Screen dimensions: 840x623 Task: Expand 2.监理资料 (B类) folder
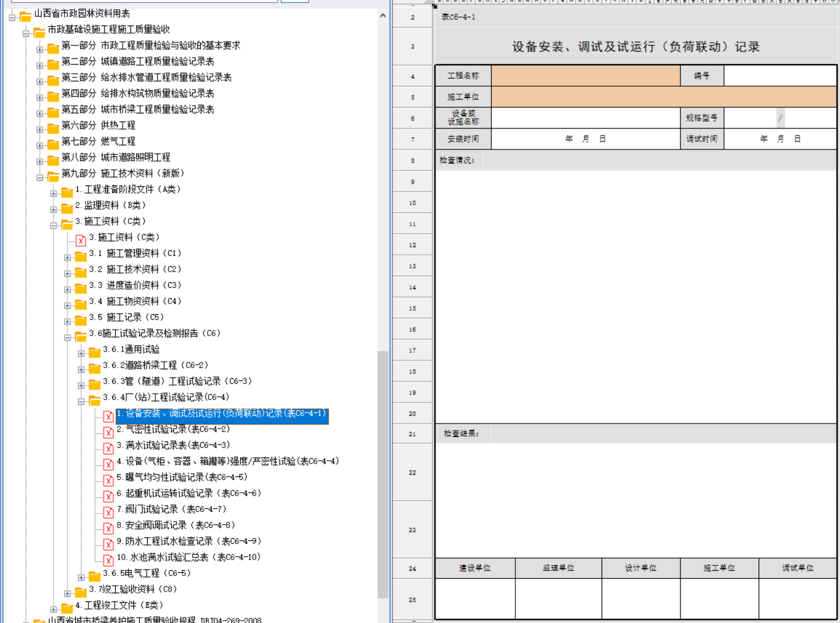point(54,209)
